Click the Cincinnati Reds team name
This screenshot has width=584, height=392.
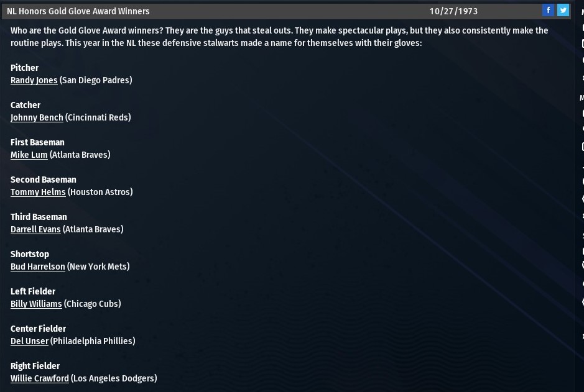click(98, 117)
